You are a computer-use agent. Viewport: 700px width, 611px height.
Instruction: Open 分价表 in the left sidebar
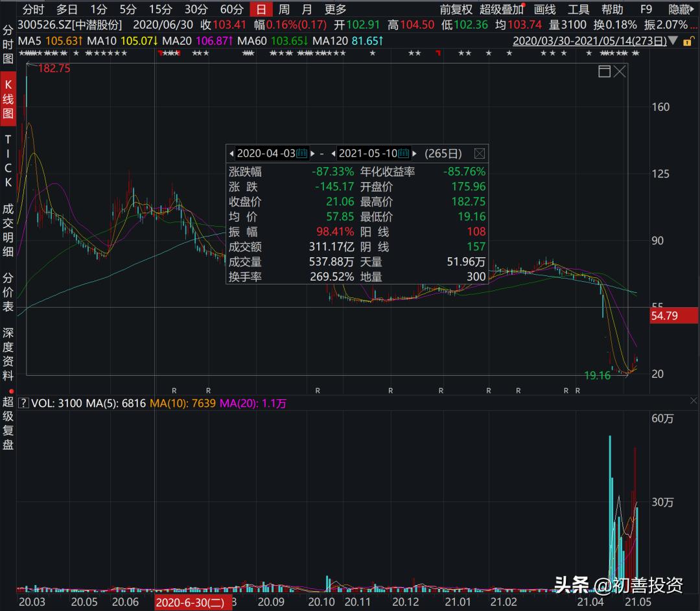click(8, 292)
